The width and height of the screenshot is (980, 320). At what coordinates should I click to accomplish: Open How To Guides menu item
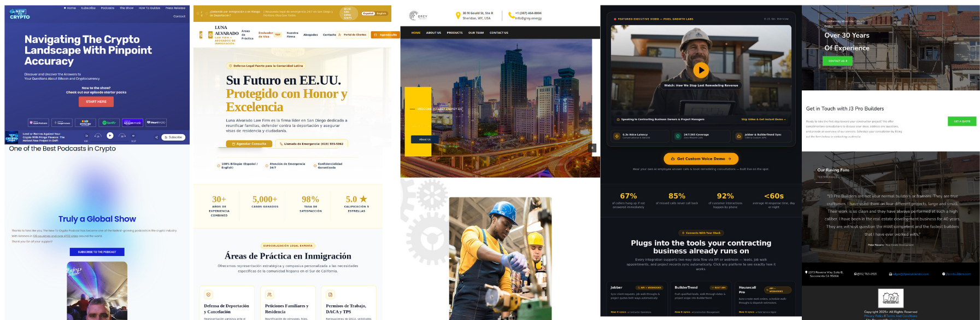pyautogui.click(x=149, y=8)
